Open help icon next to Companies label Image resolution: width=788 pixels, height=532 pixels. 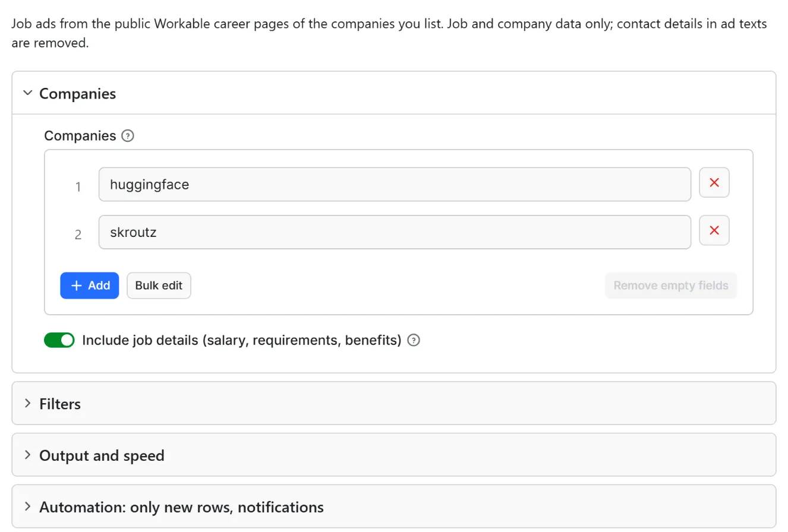(x=128, y=136)
